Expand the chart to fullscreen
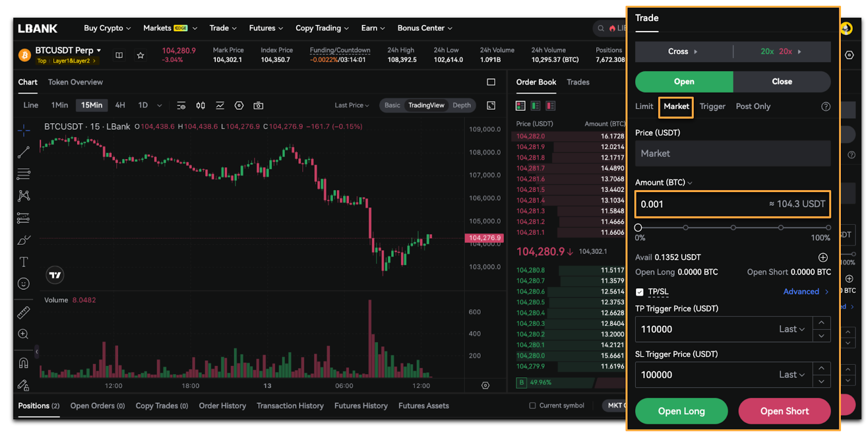Image resolution: width=868 pixels, height=438 pixels. 491,105
